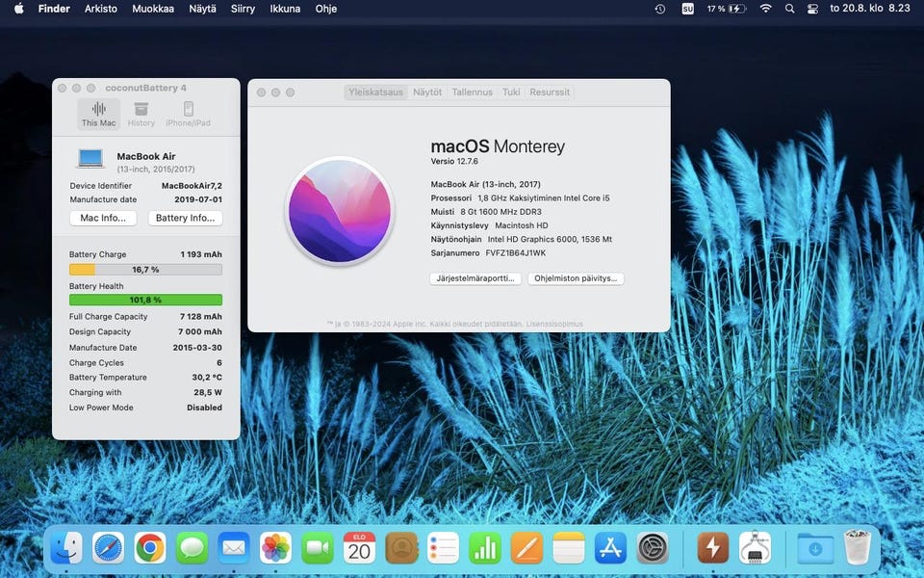Open the Trash in Dock
924x578 pixels.
[x=858, y=548]
